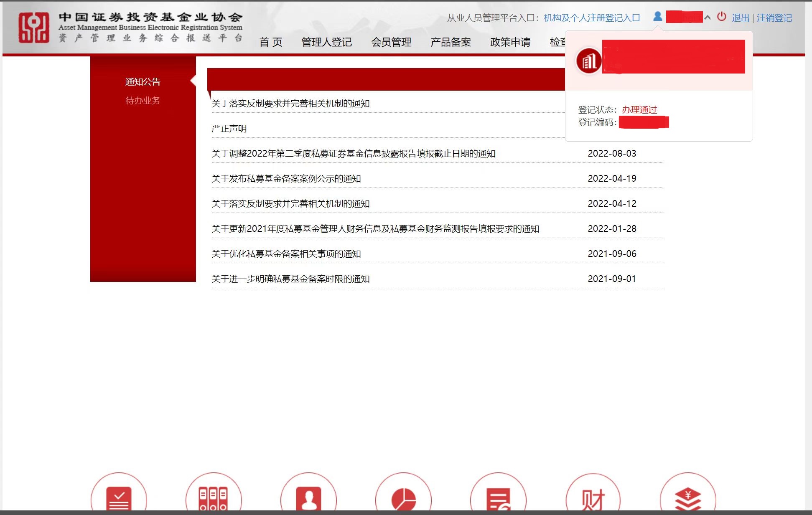This screenshot has width=812, height=515.
Task: Click the file binders circle icon
Action: [x=214, y=497]
